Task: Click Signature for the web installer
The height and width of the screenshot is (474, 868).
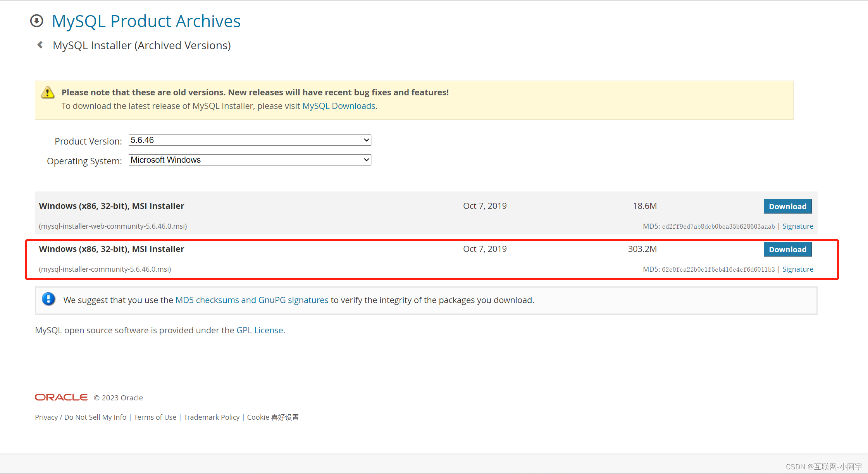Action: click(x=798, y=226)
